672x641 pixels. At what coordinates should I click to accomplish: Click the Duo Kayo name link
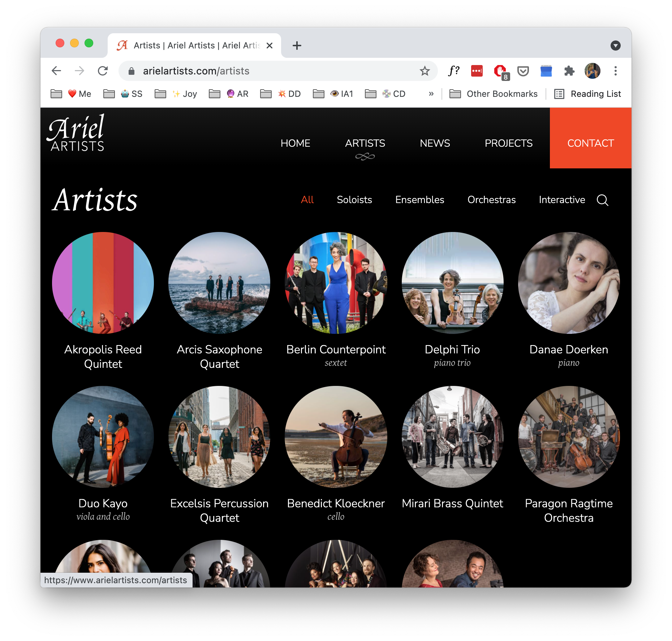[x=103, y=503]
